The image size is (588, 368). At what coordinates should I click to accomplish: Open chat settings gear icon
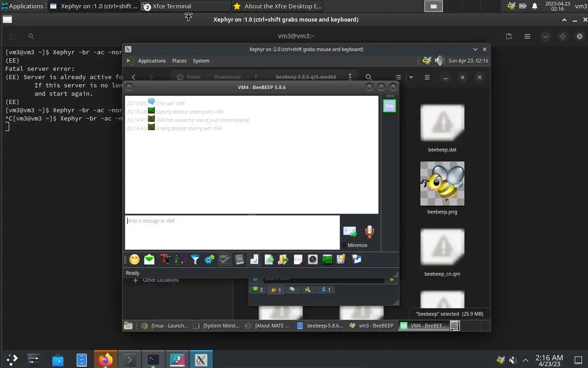209,259
